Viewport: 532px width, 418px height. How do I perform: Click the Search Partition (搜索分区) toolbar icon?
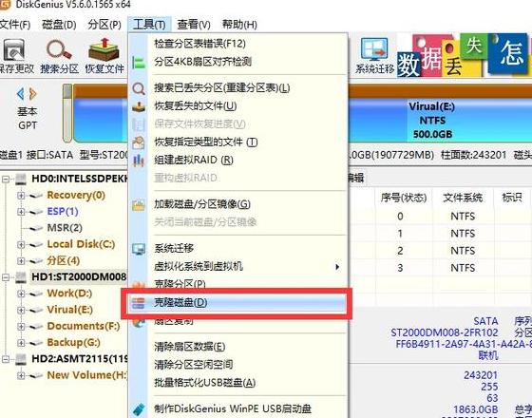(x=59, y=50)
